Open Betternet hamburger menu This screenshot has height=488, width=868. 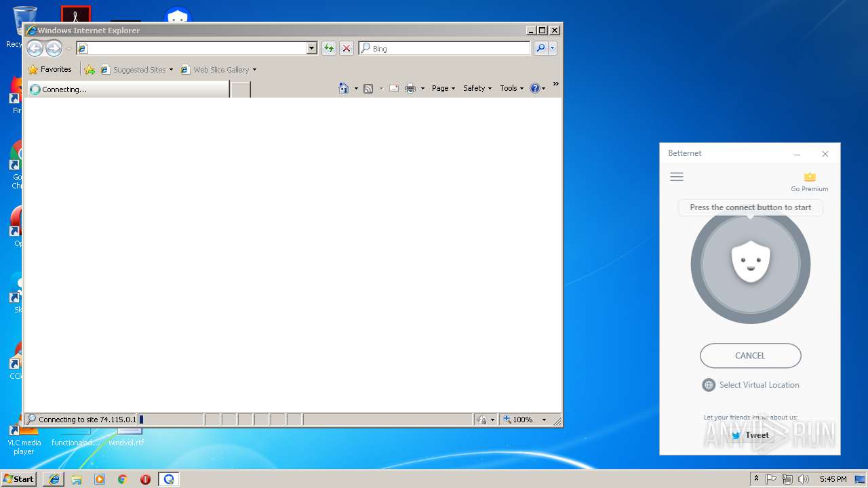tap(677, 177)
